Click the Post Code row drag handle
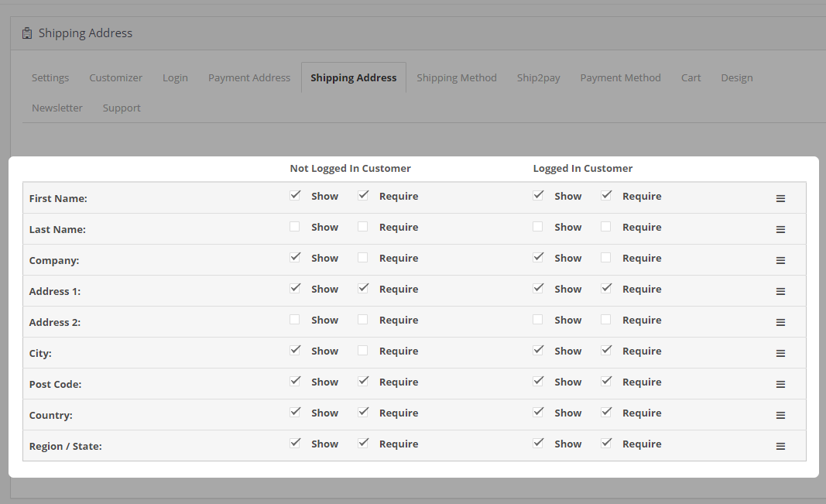826x504 pixels. pos(780,385)
